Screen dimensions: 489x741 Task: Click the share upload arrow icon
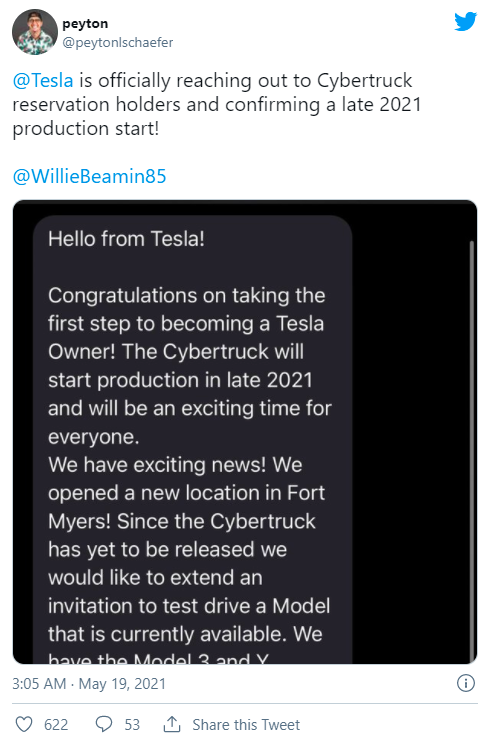pos(172,724)
